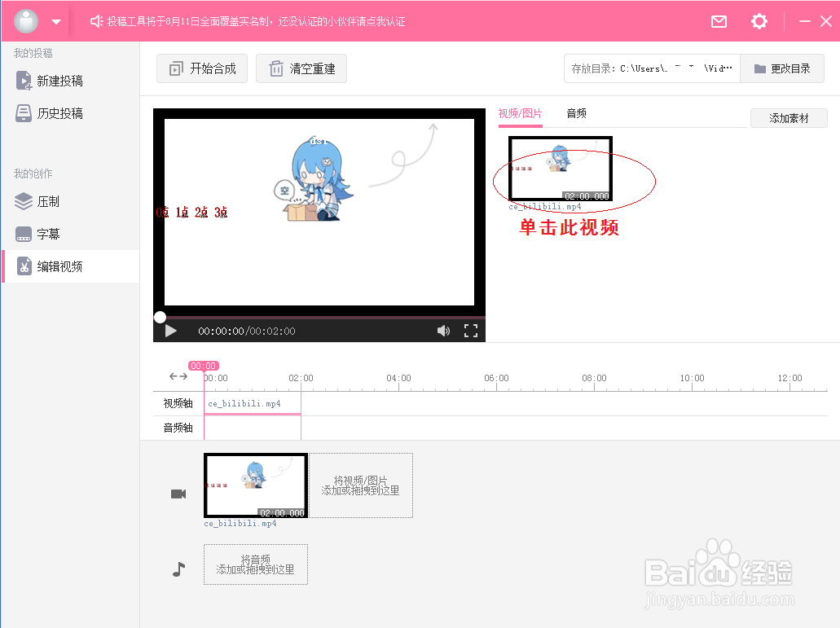Select 编辑视频 in sidebar

(x=71, y=266)
